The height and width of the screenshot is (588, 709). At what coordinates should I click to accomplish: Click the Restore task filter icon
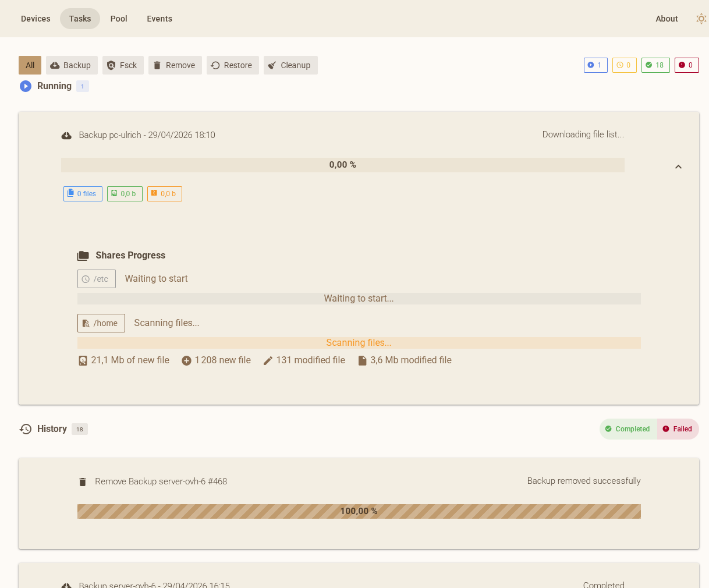[214, 65]
